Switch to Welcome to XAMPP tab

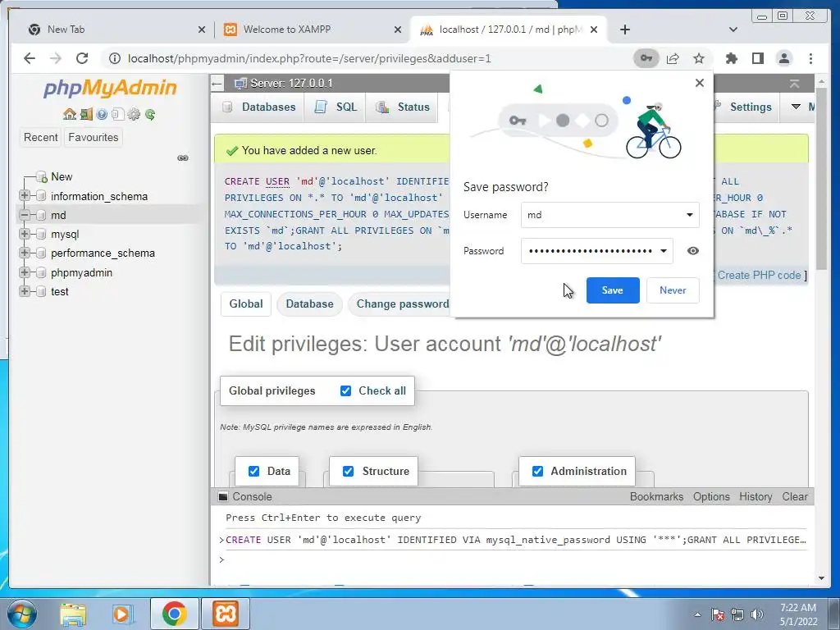point(311,30)
